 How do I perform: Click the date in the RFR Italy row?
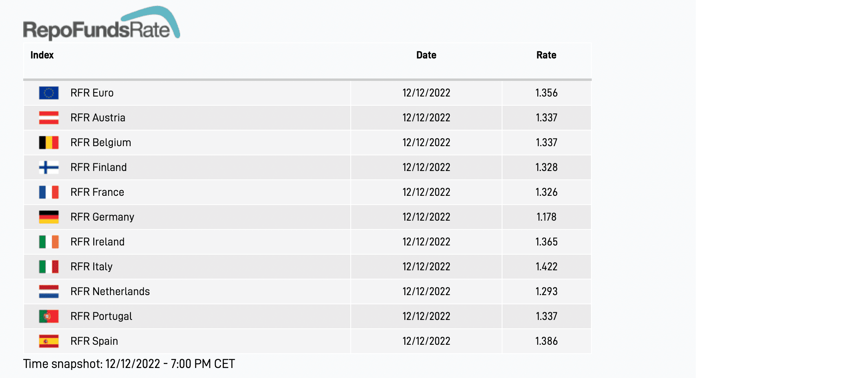click(426, 267)
